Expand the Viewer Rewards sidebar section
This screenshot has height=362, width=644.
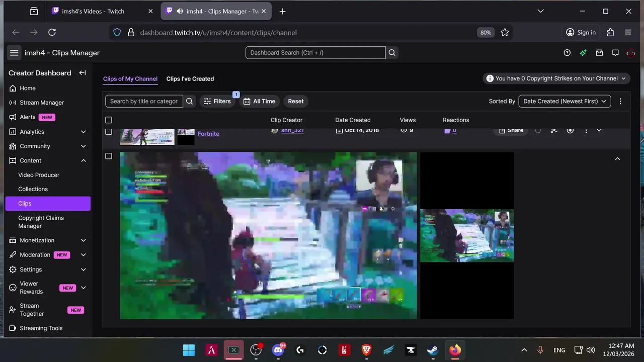(84, 288)
